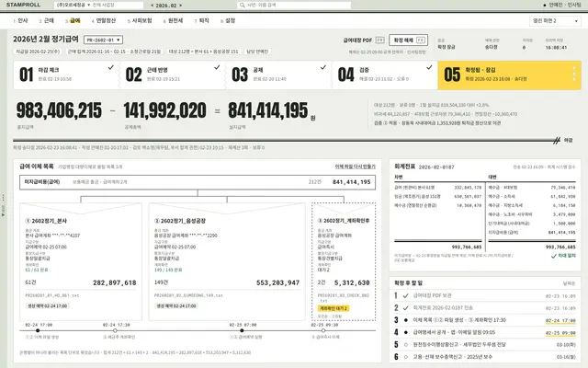Toggle check for task 1 급여대장 PDF 보관
Viewport: 588px width, 368px height.
(405, 296)
